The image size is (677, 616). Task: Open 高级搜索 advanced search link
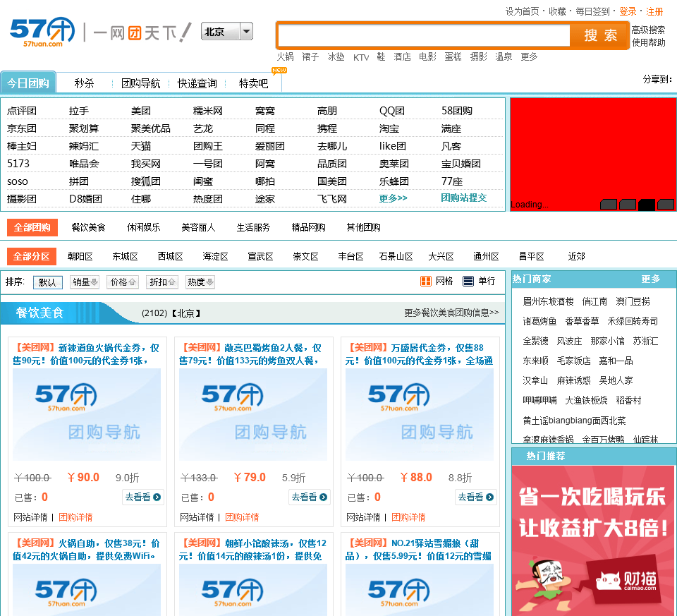tap(648, 30)
